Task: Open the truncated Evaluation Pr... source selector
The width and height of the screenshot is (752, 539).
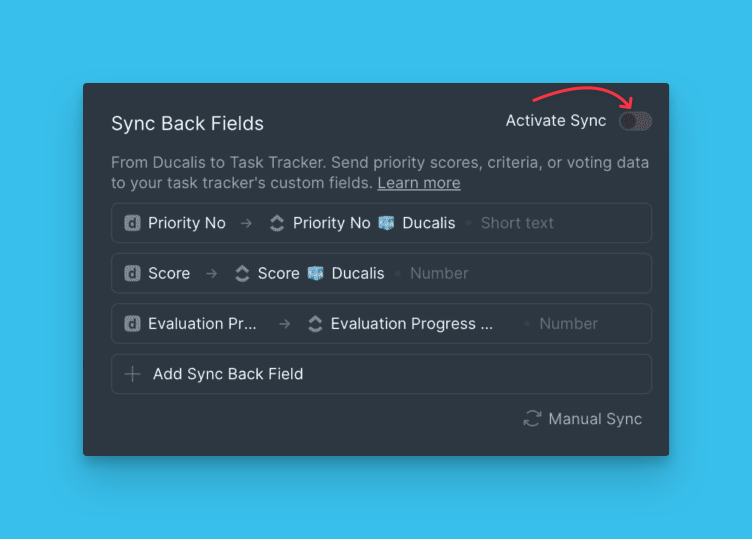Action: click(203, 324)
